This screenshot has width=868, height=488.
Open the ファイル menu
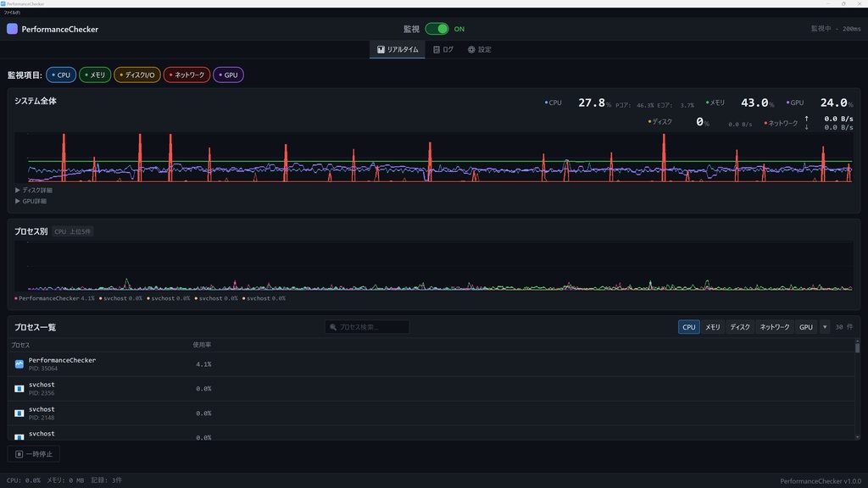pyautogui.click(x=12, y=12)
